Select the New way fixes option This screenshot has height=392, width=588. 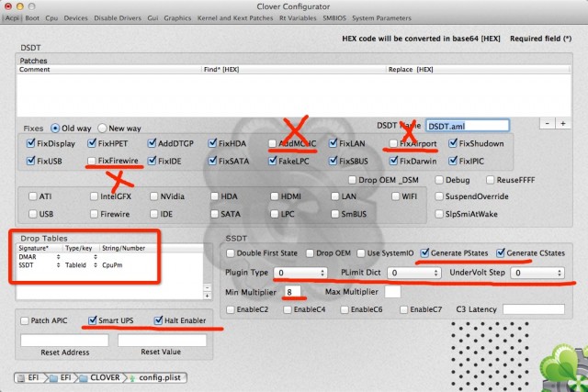click(x=102, y=129)
